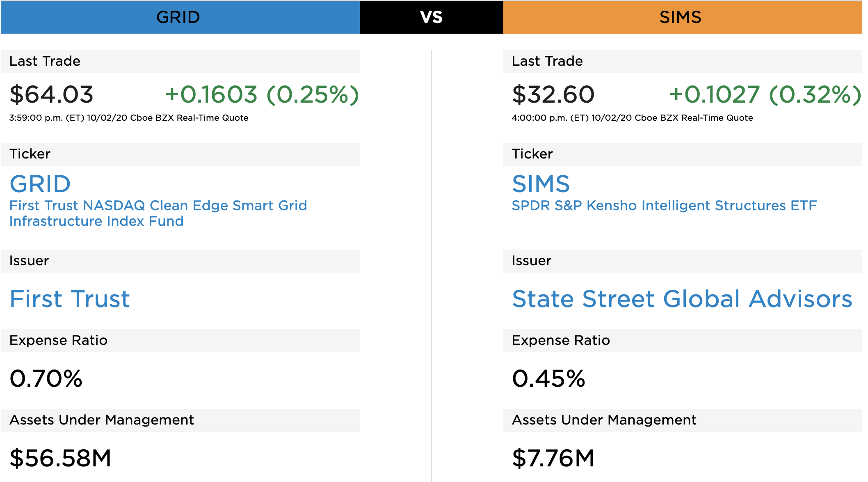Click SIMS price change +0.1027 (0.32%)
The image size is (868, 482).
[765, 94]
